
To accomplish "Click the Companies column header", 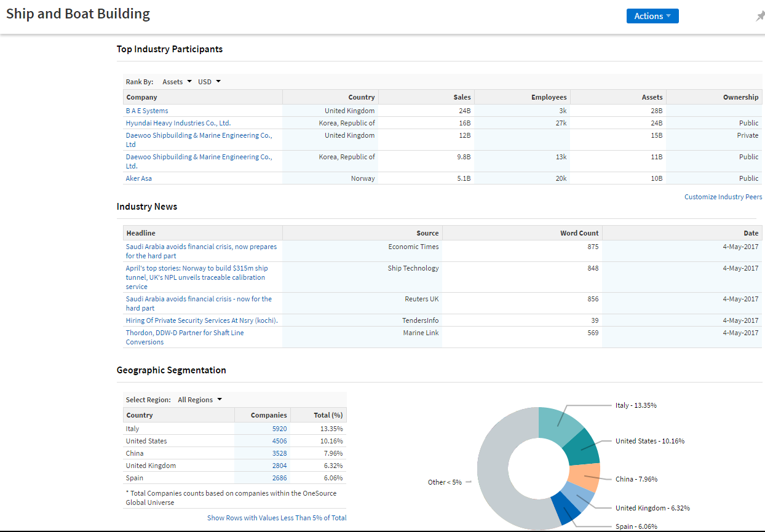I will click(262, 415).
